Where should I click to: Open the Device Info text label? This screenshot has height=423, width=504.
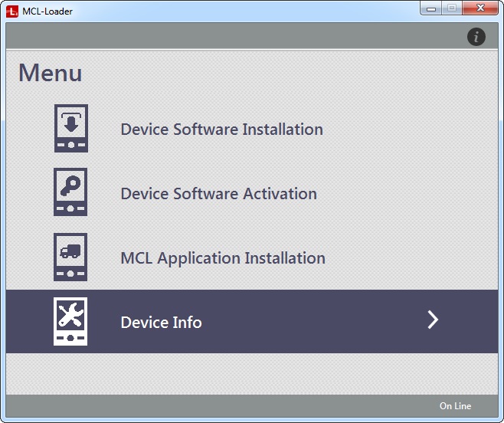coord(161,322)
